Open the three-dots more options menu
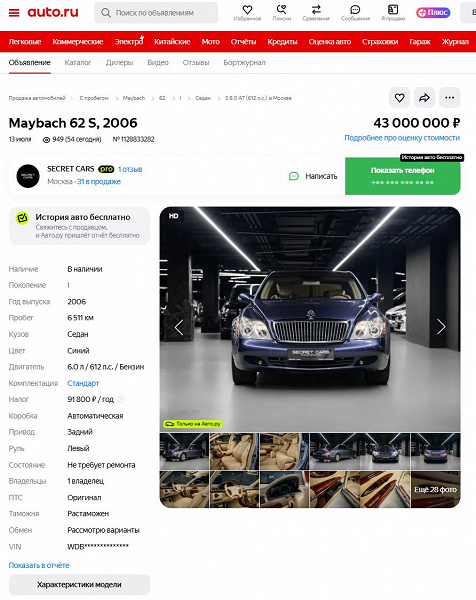The height and width of the screenshot is (600, 476). (450, 98)
